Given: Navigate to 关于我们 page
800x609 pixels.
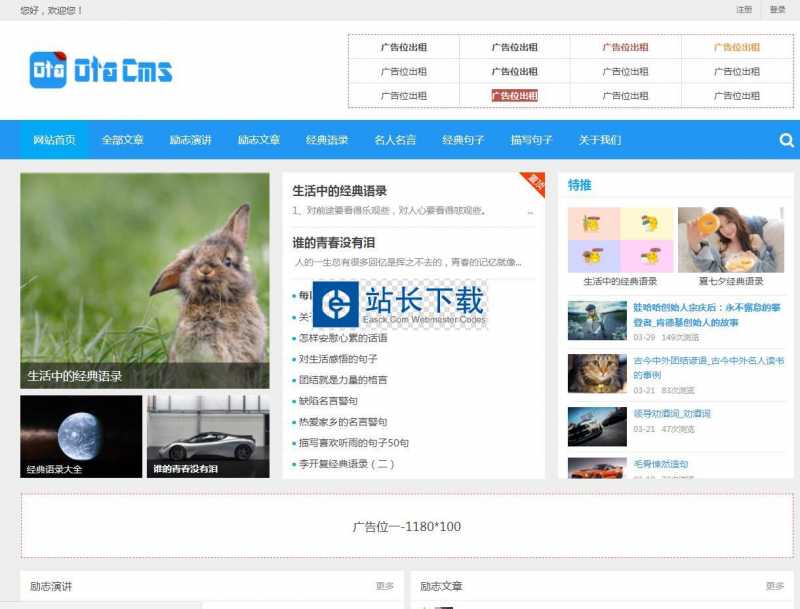Looking at the screenshot, I should (600, 140).
